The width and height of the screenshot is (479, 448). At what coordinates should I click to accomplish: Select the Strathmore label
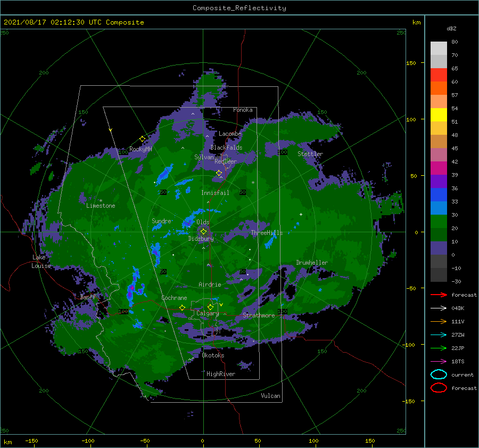tap(259, 315)
